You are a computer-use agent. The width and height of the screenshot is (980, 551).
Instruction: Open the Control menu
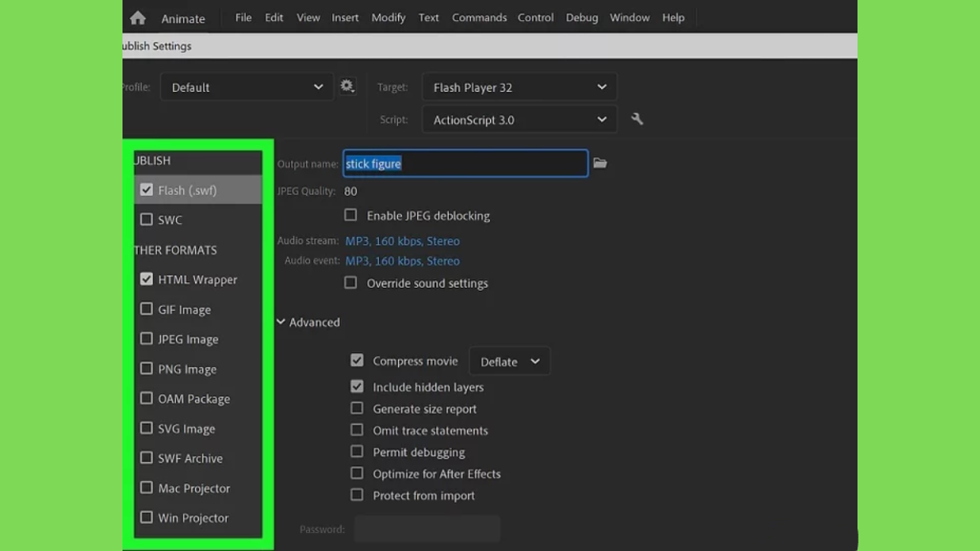[536, 17]
